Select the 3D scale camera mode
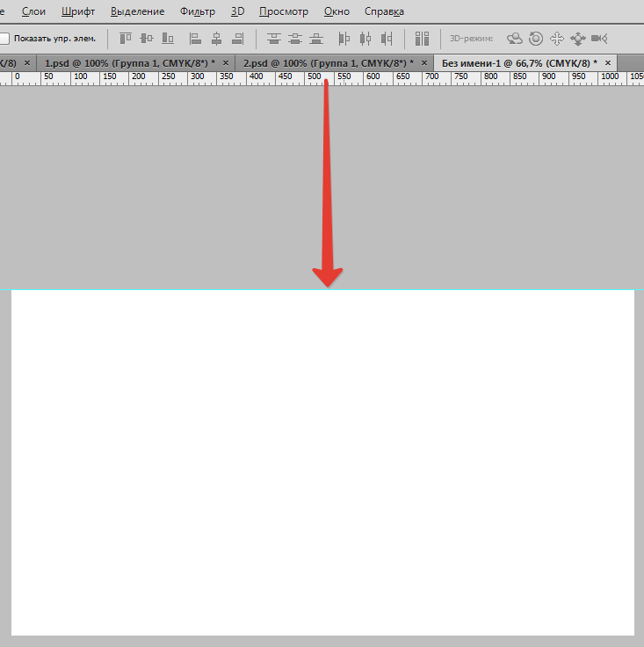Image resolution: width=644 pixels, height=647 pixels. (599, 39)
